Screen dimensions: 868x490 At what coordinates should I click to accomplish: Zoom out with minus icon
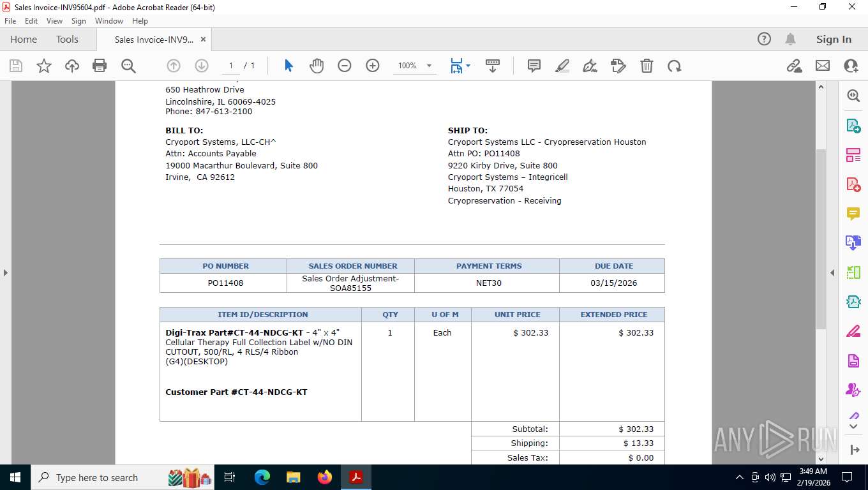[345, 66]
